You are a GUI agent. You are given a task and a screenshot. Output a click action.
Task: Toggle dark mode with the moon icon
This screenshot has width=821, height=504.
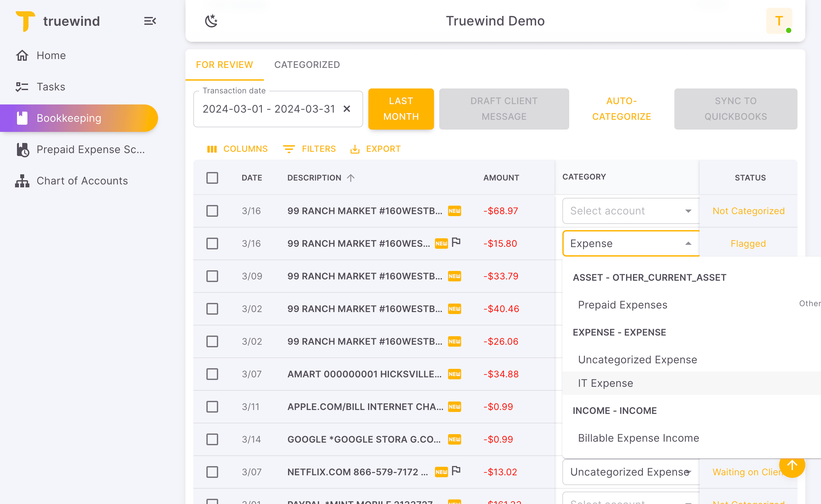click(211, 21)
